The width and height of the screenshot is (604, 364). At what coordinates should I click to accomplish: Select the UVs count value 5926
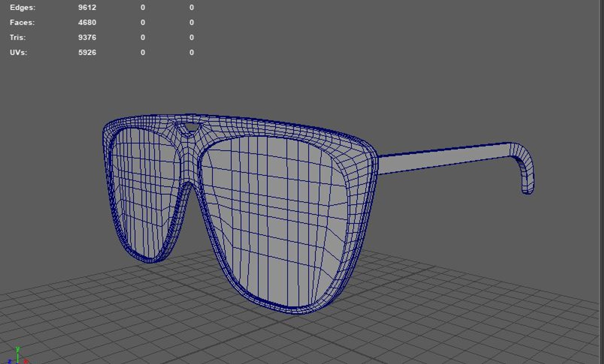[x=87, y=53]
